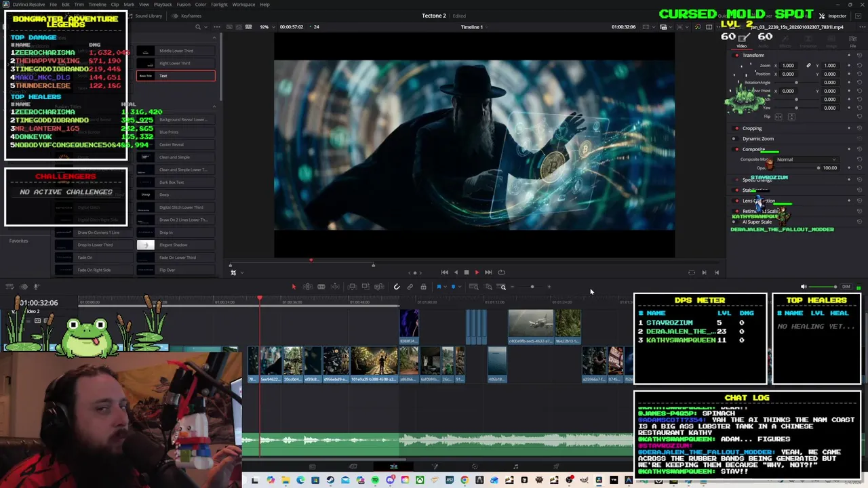
Task: Open the Timeline menu
Action: 97,5
